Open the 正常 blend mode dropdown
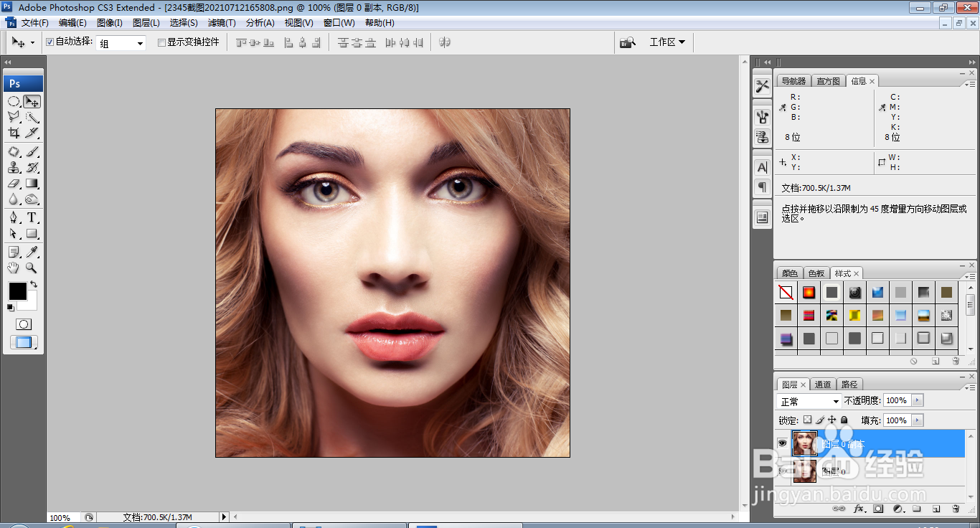 click(x=809, y=402)
